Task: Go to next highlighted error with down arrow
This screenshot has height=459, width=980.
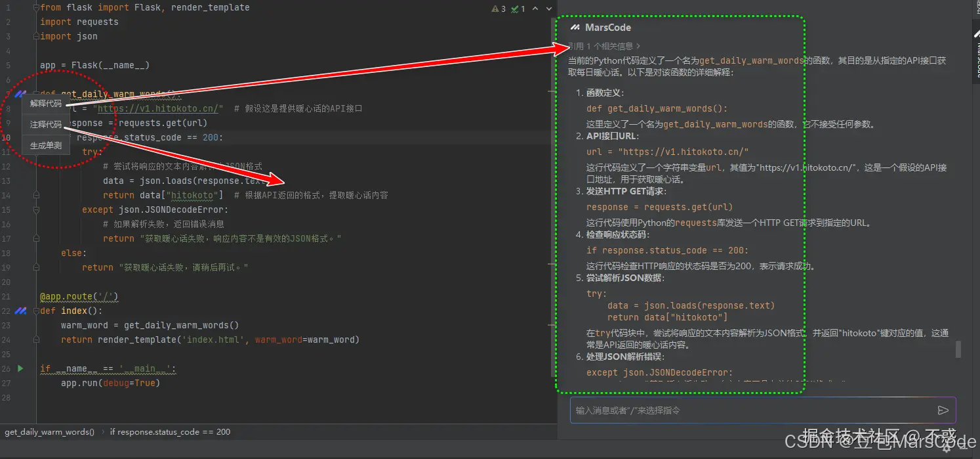Action: pos(549,9)
